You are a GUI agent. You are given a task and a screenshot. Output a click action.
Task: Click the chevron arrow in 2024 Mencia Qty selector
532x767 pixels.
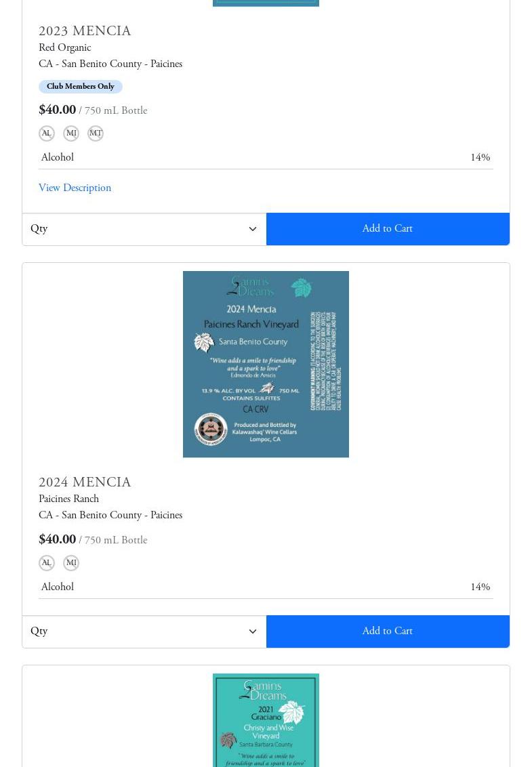pos(253,631)
